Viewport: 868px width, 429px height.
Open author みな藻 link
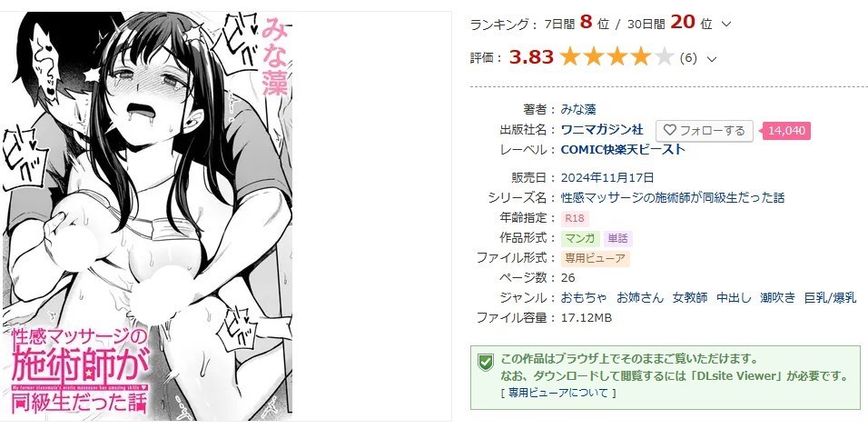[x=578, y=110]
